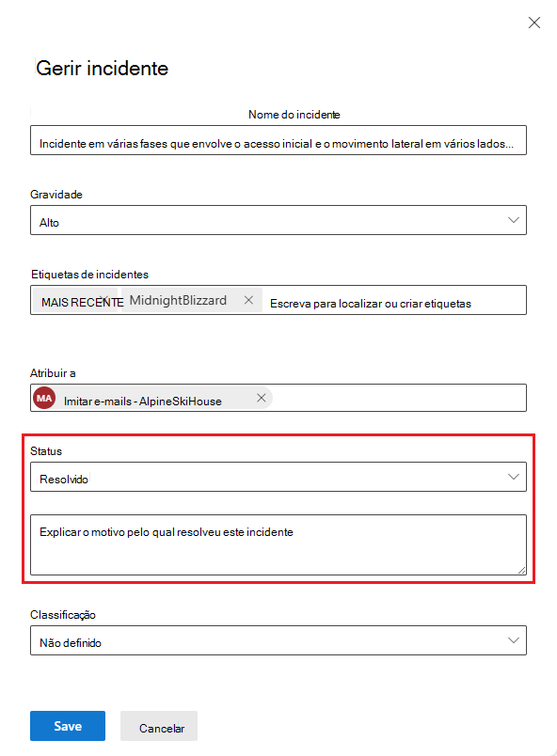This screenshot has width=557, height=756.
Task: Click the Save button
Action: click(x=67, y=725)
